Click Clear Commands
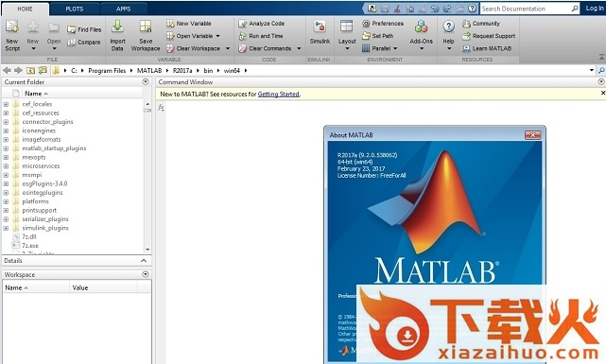 (x=265, y=48)
